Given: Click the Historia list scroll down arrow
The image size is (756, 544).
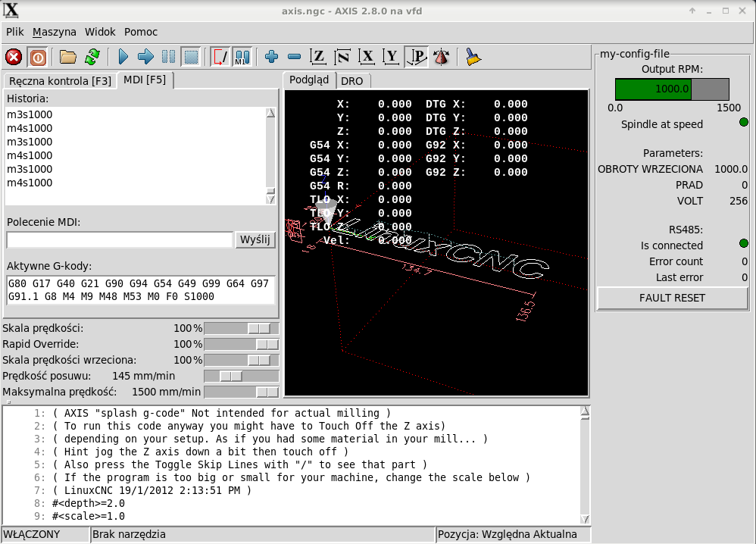Looking at the screenshot, I should coord(270,199).
